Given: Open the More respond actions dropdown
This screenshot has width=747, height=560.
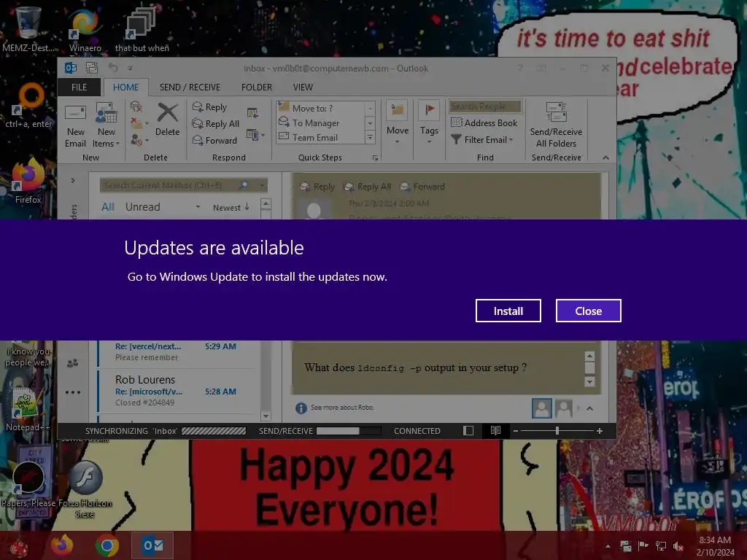Looking at the screenshot, I should [x=255, y=135].
